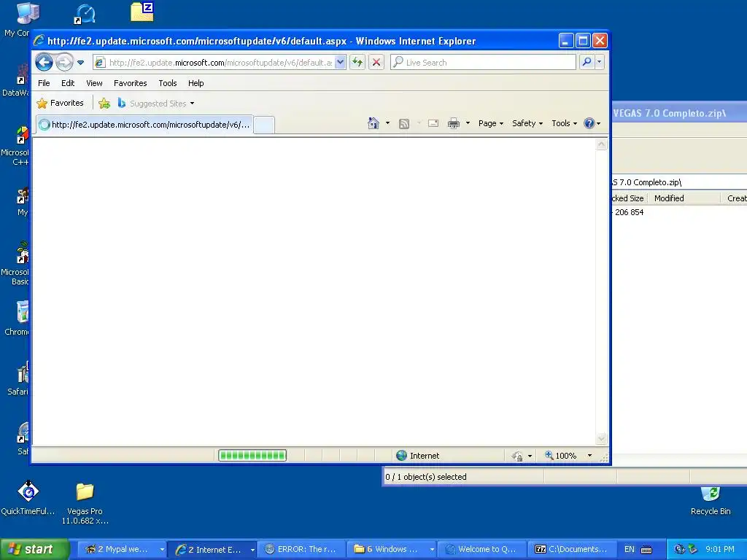This screenshot has width=747, height=560.
Task: Click the 100% zoom level button
Action: 561,456
